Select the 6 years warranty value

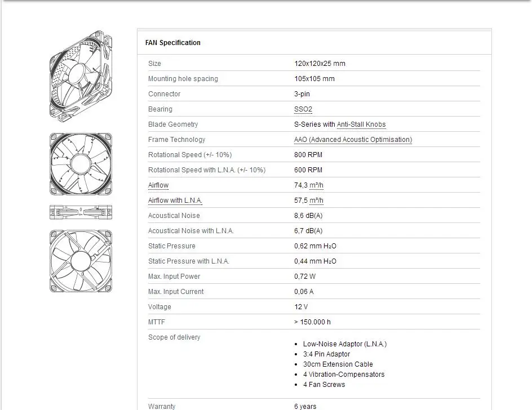click(305, 406)
